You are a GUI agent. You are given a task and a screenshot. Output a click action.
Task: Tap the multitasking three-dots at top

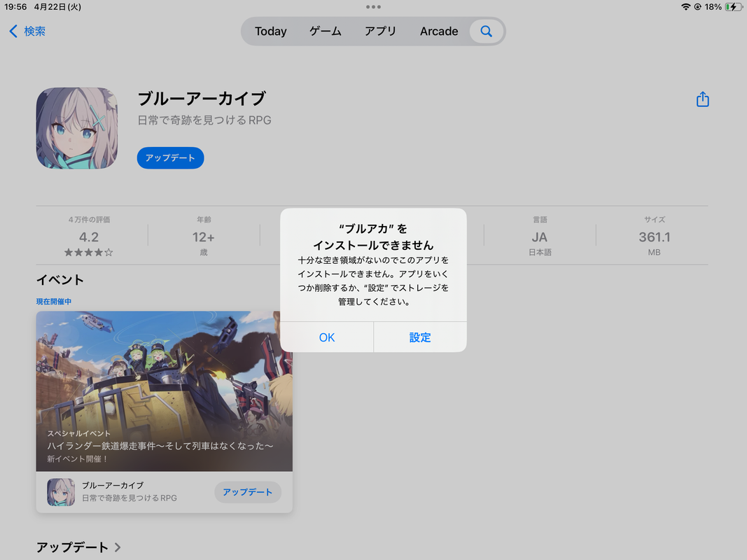click(x=373, y=7)
